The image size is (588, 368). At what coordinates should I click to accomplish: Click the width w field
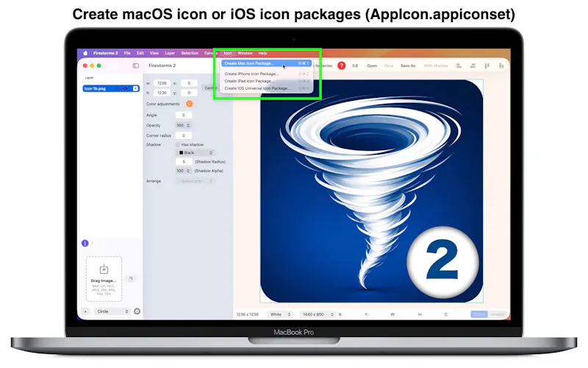click(162, 83)
